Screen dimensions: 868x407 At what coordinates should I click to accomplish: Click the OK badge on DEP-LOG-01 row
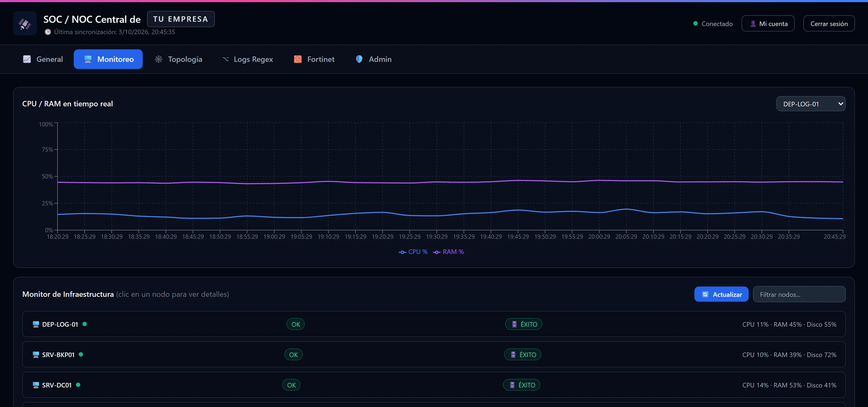pos(296,324)
